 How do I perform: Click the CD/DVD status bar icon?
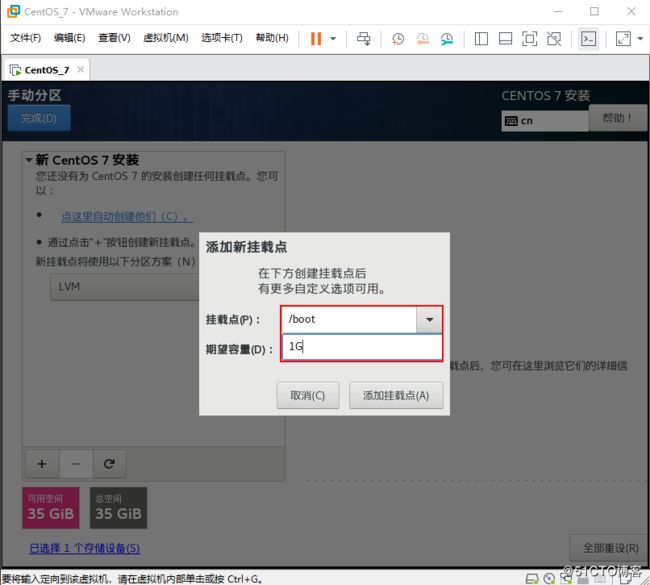[549, 579]
